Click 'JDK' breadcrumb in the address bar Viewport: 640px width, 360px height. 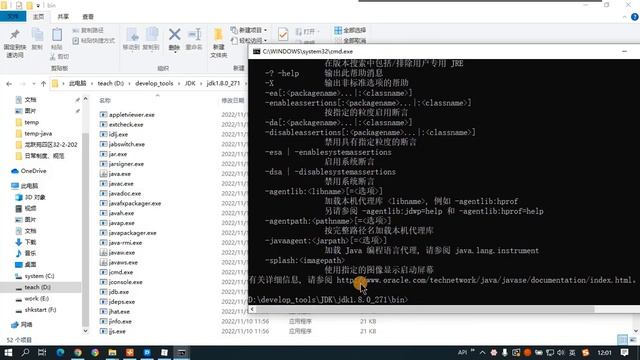coord(190,83)
